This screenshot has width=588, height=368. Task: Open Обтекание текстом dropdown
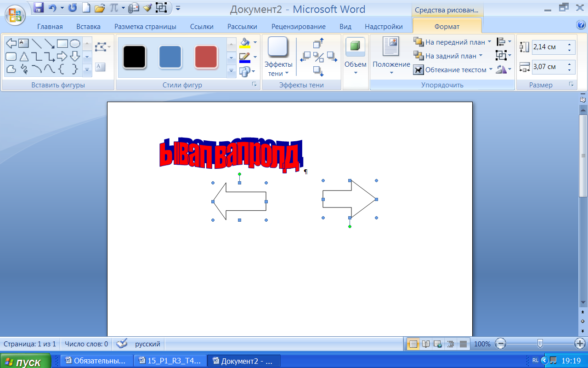coord(452,70)
